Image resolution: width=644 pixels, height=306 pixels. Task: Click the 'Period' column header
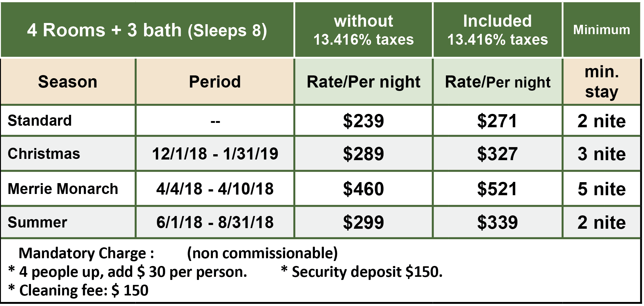point(215,82)
